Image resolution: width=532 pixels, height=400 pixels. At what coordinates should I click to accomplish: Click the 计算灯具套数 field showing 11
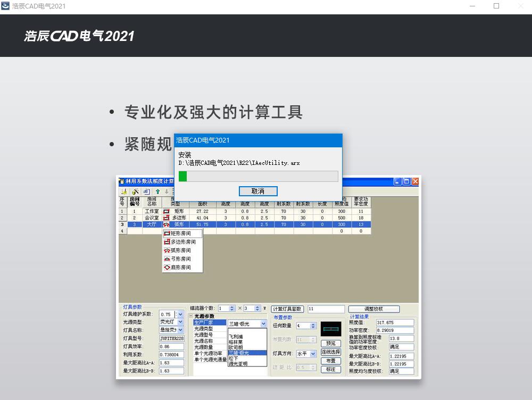click(x=326, y=309)
